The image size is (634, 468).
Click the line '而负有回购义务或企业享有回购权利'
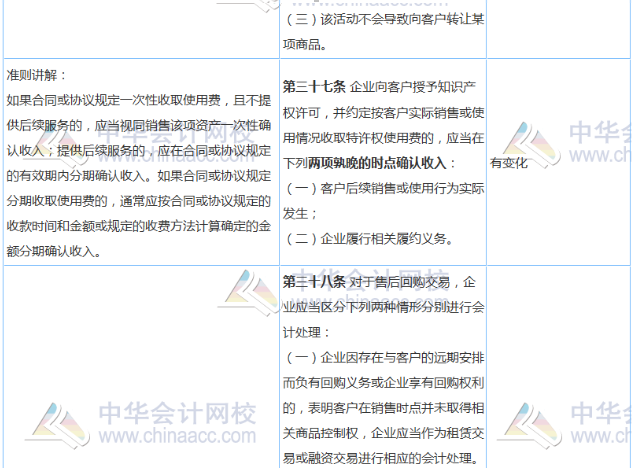(x=384, y=383)
